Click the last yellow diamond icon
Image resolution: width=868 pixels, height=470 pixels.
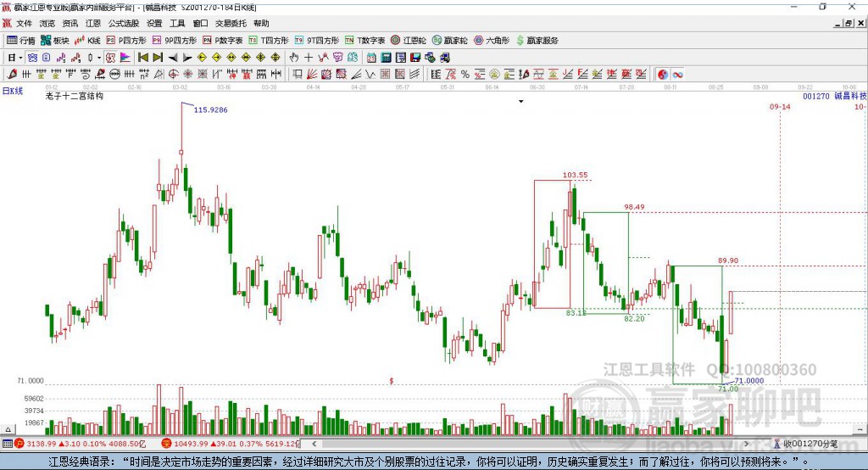tap(275, 58)
